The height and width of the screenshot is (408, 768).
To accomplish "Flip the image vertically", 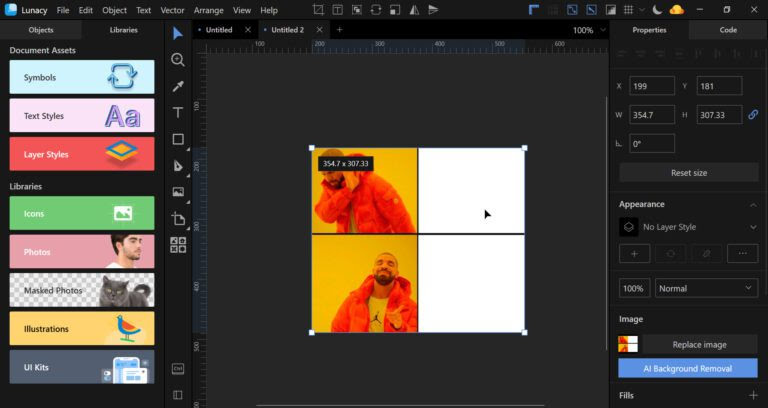I will pos(433,10).
